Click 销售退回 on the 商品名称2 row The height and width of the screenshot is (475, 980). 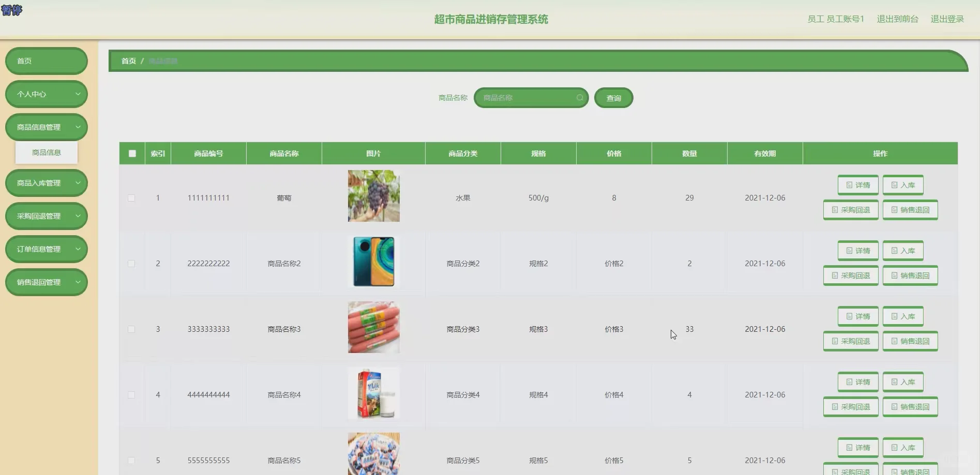point(910,275)
